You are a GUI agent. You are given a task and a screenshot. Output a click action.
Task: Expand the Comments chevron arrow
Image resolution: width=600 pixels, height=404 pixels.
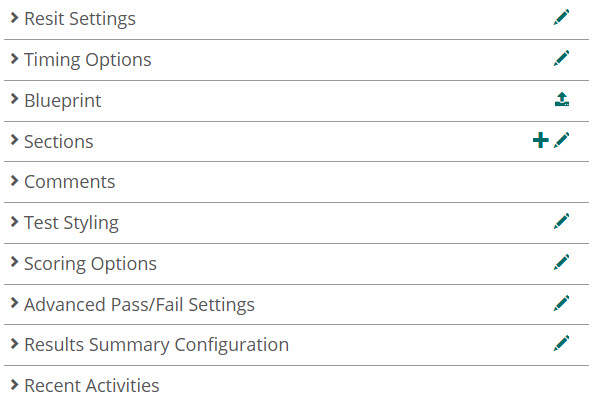(14, 181)
